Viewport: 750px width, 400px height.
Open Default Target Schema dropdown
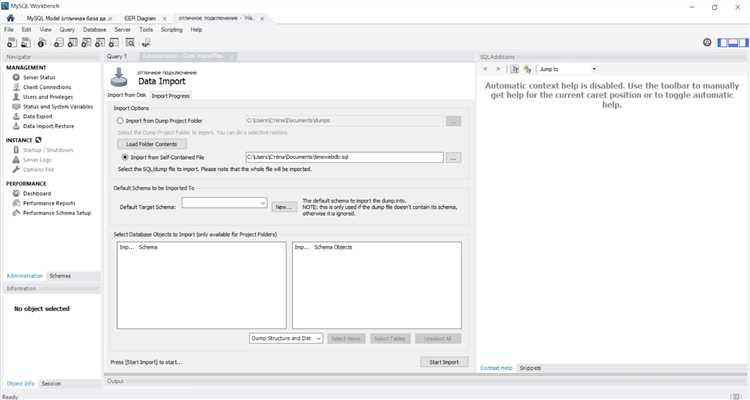(224, 203)
